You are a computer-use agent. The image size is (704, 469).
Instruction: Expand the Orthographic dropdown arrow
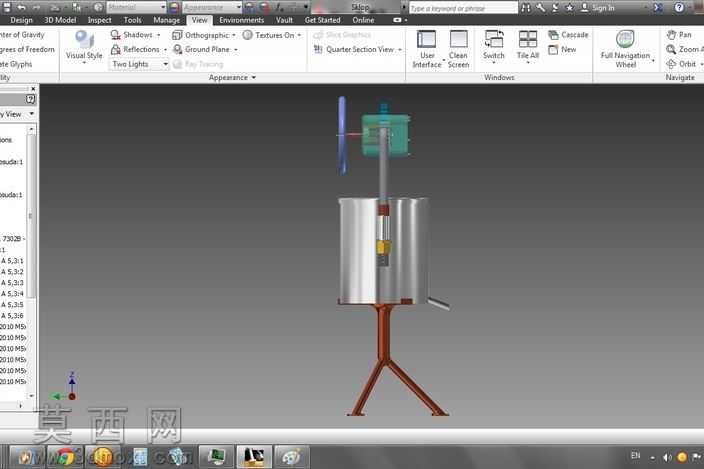point(234,35)
